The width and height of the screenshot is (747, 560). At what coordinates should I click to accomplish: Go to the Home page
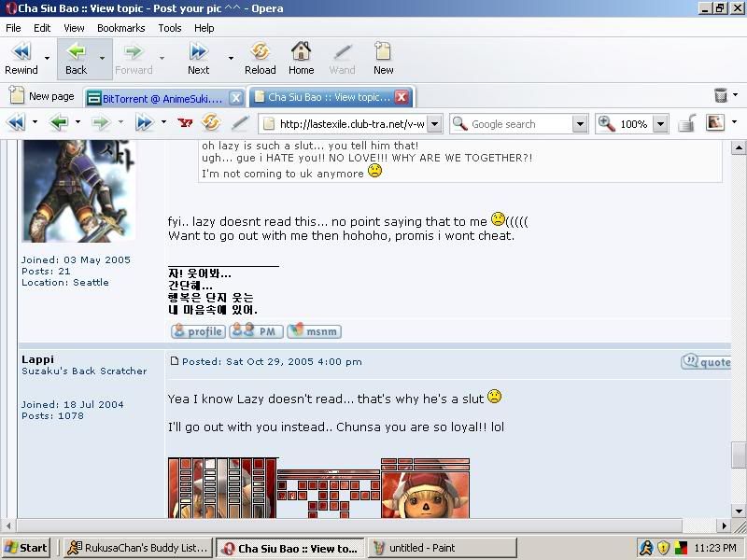coord(301,59)
